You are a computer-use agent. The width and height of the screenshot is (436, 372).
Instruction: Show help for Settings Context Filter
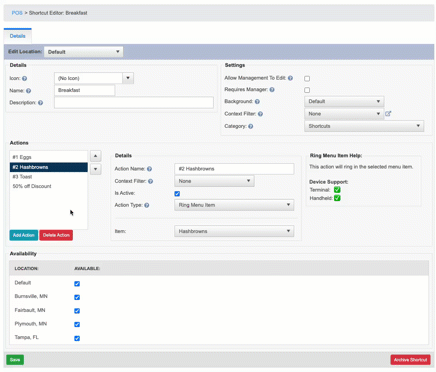(x=260, y=114)
